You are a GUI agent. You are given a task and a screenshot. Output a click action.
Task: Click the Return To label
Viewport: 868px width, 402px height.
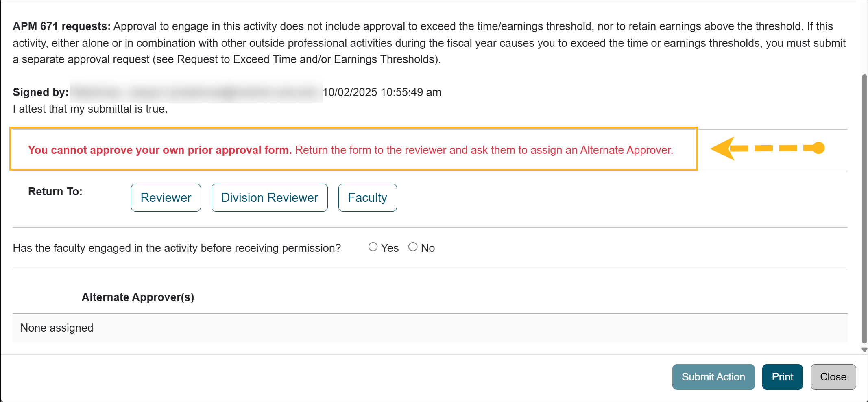pos(55,192)
